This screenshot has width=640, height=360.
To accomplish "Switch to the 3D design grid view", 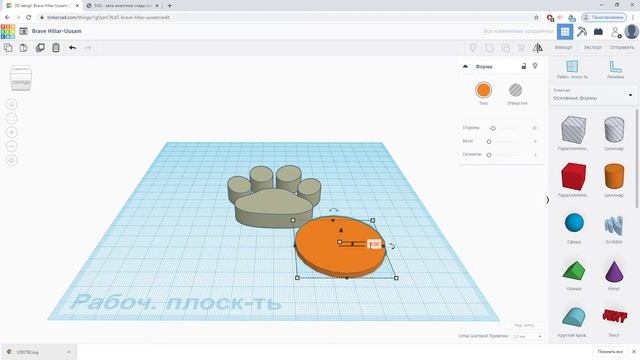I will pos(565,31).
